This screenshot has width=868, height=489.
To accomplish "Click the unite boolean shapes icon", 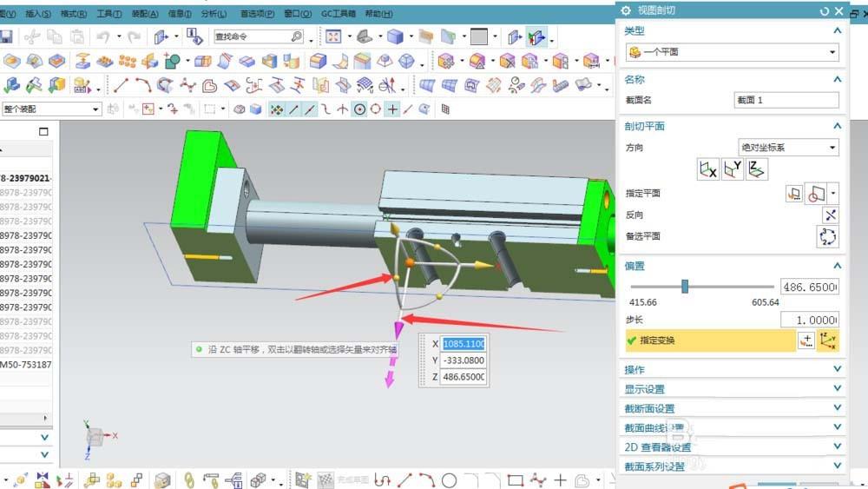I will point(172,61).
